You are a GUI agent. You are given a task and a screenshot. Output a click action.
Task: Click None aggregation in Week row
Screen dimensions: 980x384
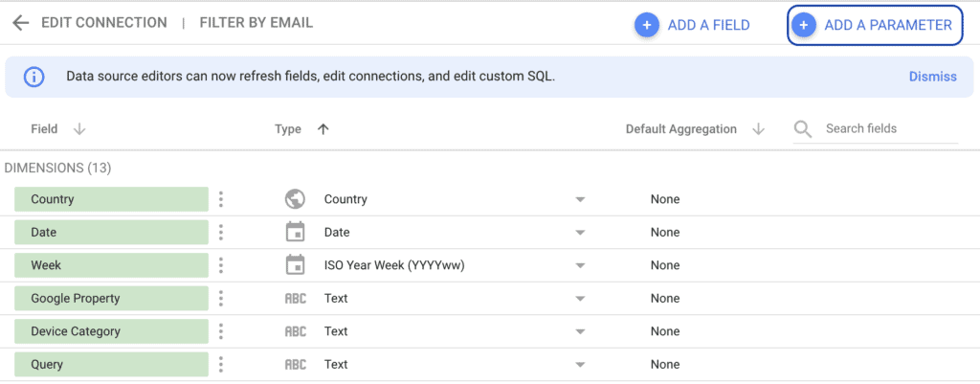click(x=665, y=265)
